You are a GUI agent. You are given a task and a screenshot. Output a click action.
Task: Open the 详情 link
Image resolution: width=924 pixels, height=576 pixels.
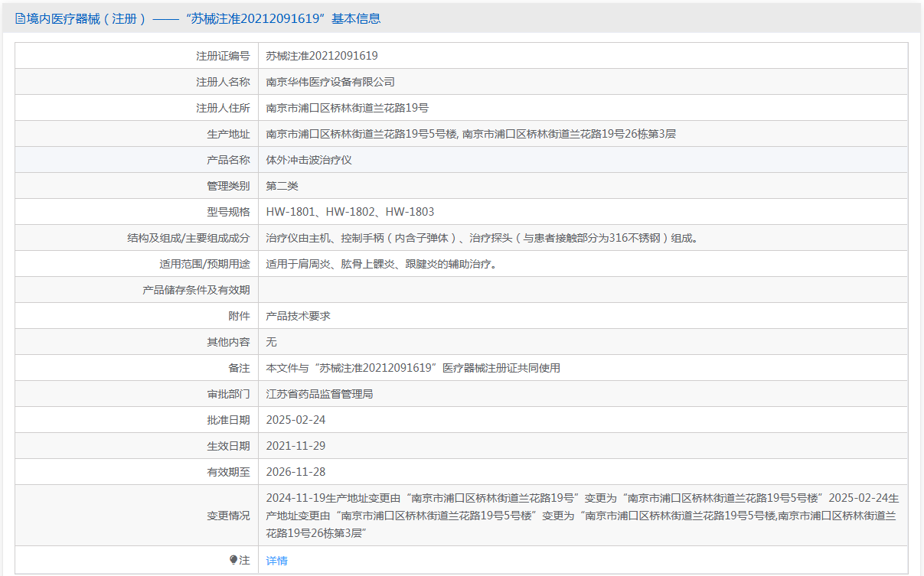277,561
